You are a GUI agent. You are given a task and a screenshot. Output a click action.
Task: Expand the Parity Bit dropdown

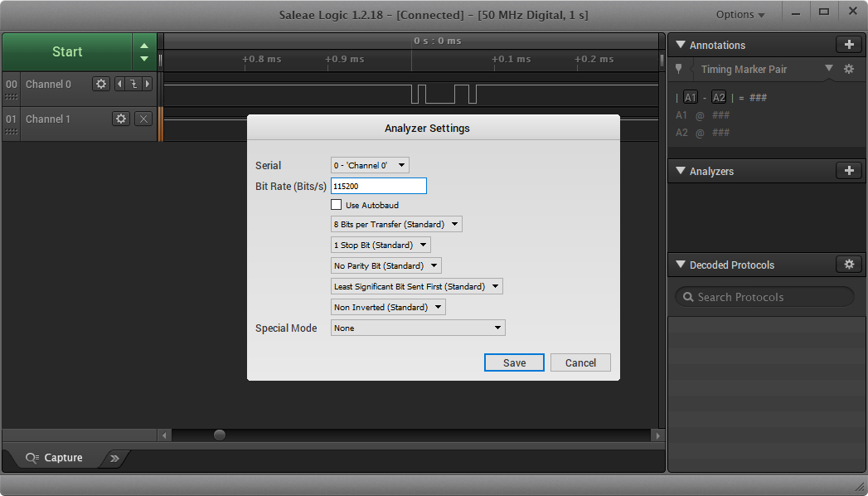tap(386, 265)
